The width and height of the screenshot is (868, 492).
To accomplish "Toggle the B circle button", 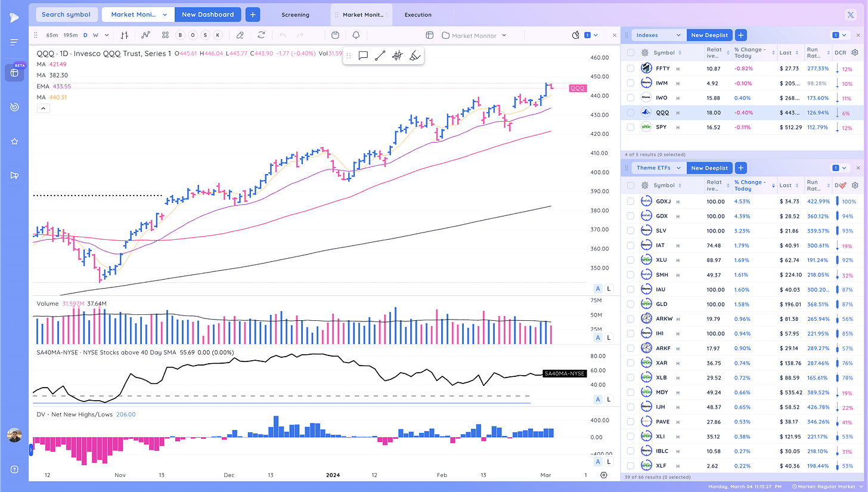I will [x=179, y=35].
